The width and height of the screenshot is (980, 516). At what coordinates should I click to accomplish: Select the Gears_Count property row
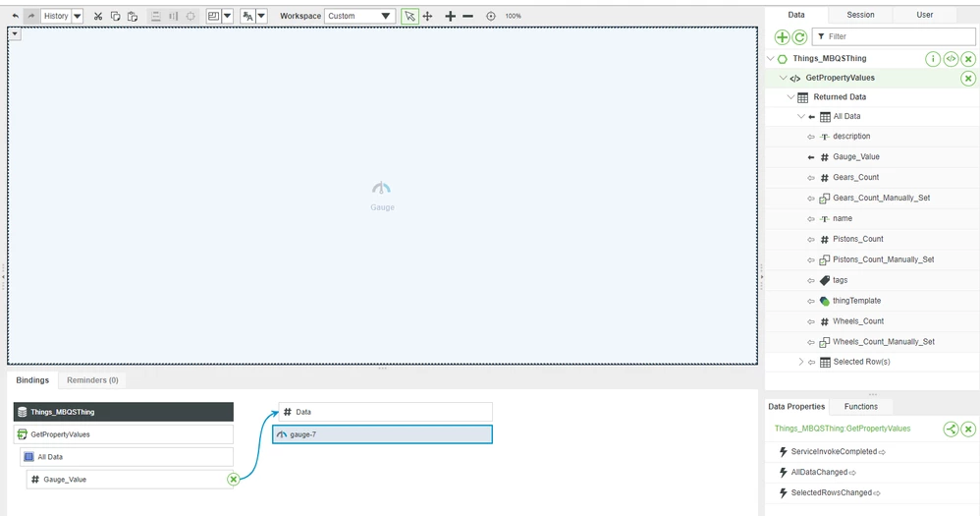pyautogui.click(x=873, y=178)
